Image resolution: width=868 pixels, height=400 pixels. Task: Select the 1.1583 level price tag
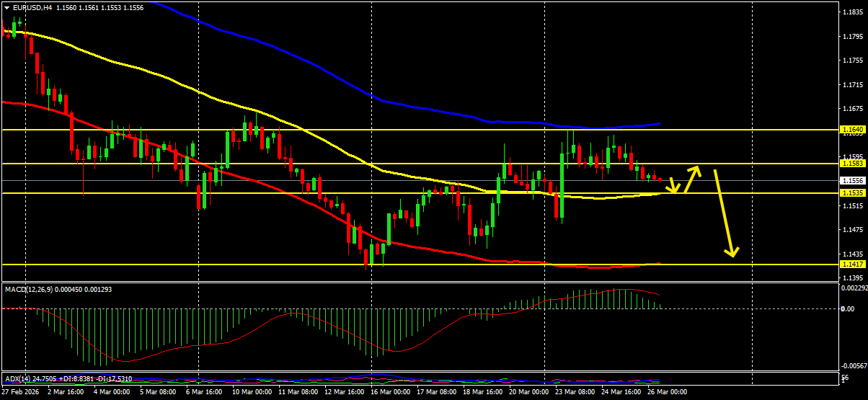[852, 164]
